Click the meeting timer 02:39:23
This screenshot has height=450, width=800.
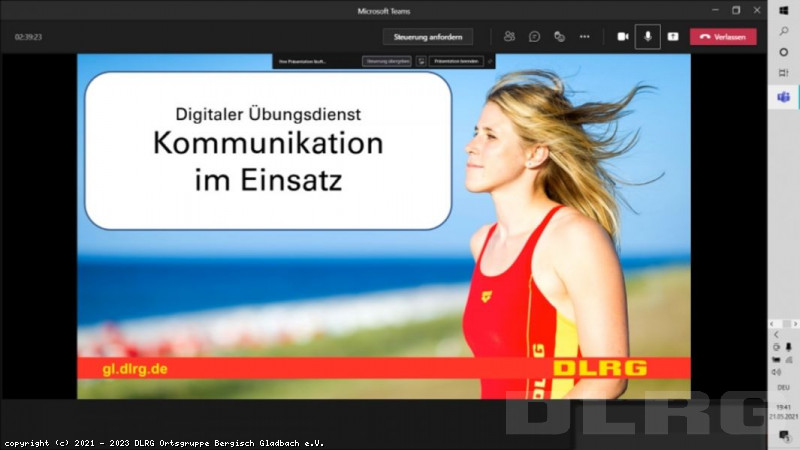[28, 37]
